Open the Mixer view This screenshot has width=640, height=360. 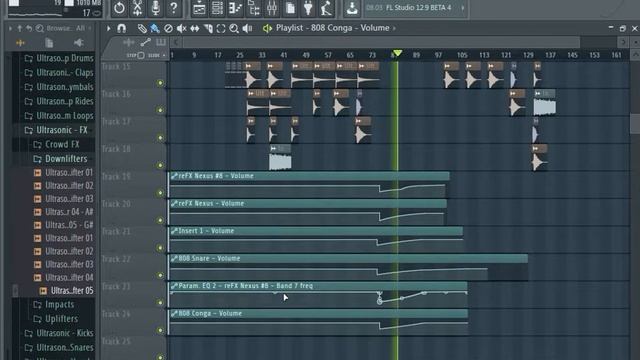pos(272,8)
